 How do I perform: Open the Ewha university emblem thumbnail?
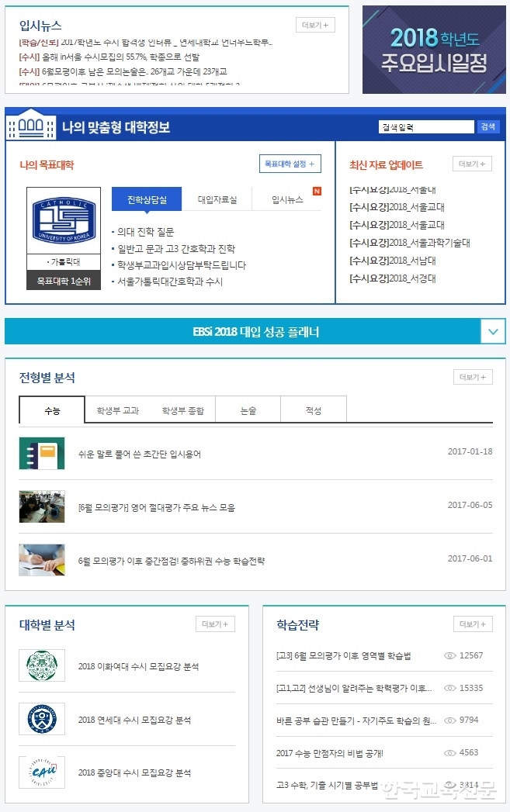point(42,665)
